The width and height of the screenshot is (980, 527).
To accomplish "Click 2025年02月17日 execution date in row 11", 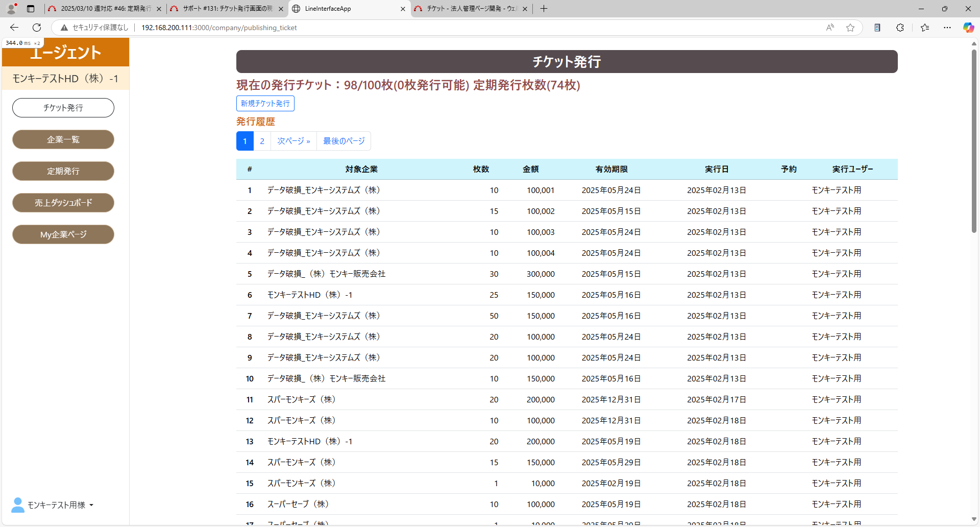I will click(717, 399).
